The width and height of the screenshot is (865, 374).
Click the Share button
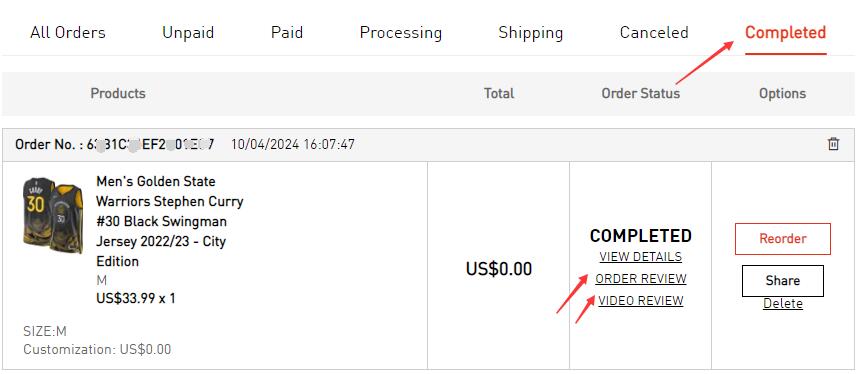pos(783,281)
